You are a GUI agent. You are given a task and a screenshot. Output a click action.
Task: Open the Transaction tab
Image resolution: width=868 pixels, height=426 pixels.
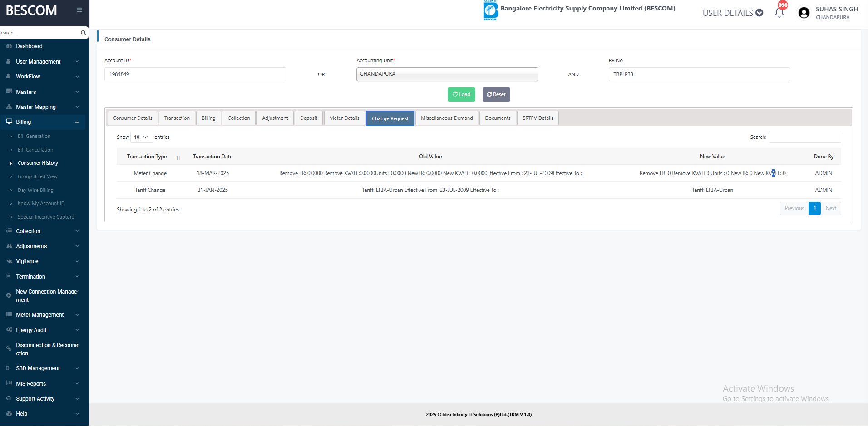pos(177,118)
